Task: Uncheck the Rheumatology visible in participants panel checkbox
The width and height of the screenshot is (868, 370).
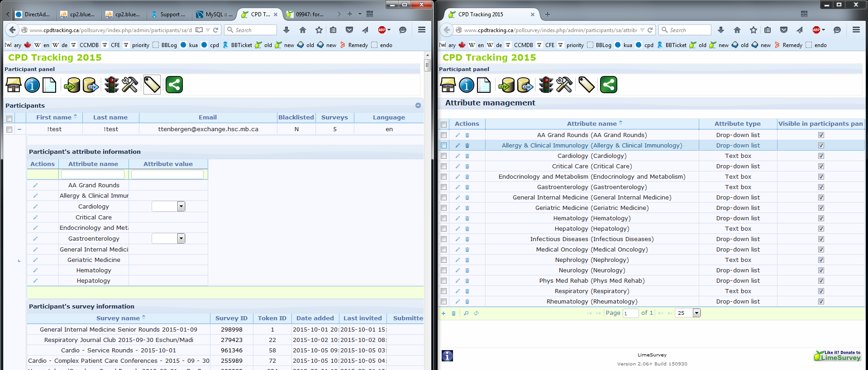Action: 821,302
